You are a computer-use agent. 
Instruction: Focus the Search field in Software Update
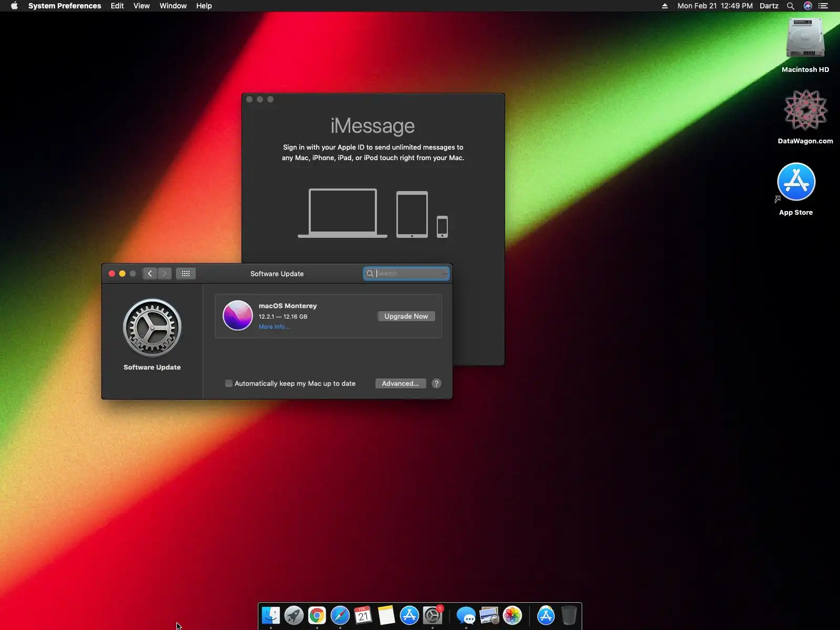tap(406, 274)
